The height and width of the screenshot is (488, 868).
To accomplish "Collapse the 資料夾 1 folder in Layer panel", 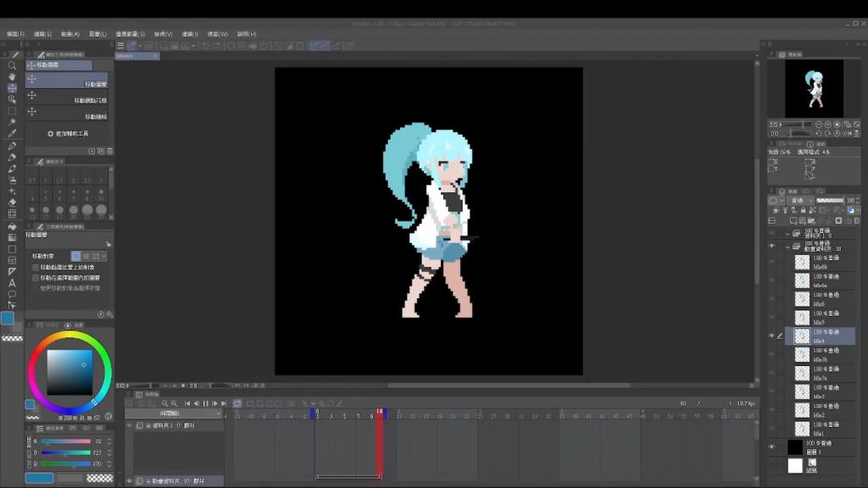I will [x=787, y=234].
